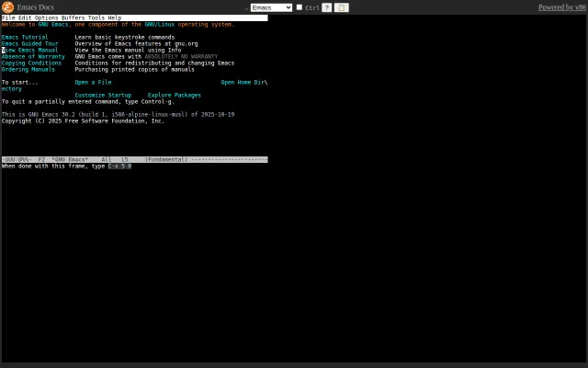Click (Fundamental) mode indicator in mode line
The height and width of the screenshot is (368, 588).
[166, 159]
